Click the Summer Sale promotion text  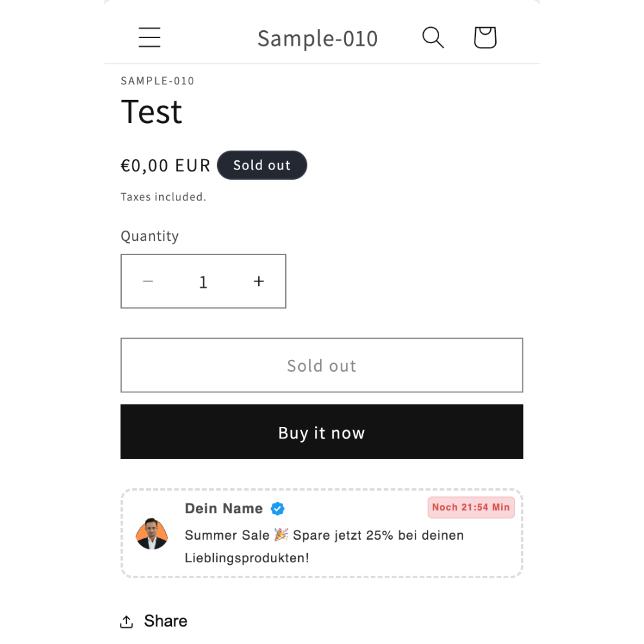[325, 546]
